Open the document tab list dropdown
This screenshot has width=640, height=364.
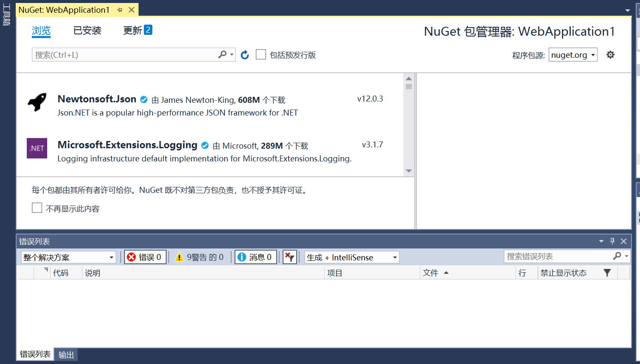(628, 10)
